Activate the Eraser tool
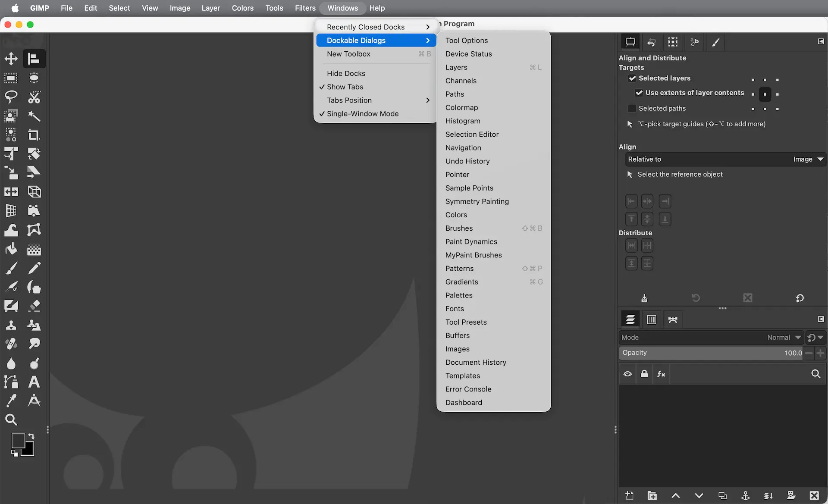Image resolution: width=828 pixels, height=504 pixels. (34, 306)
